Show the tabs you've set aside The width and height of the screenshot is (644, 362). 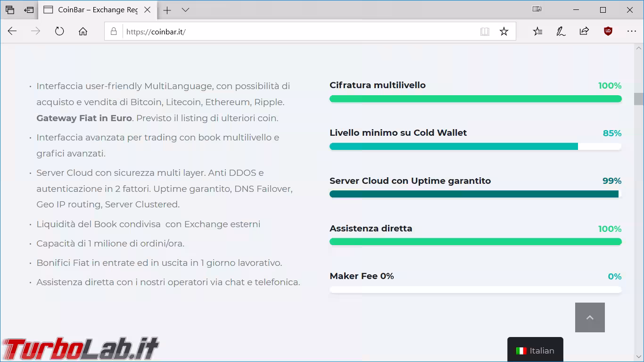[10, 10]
